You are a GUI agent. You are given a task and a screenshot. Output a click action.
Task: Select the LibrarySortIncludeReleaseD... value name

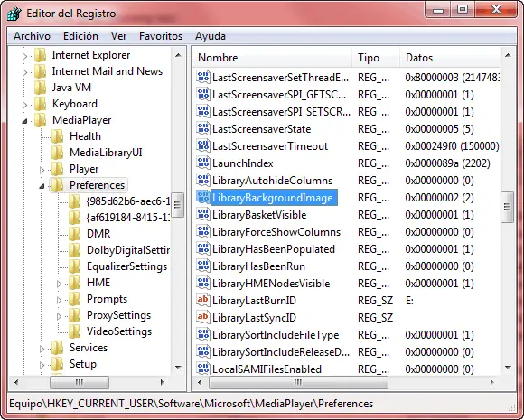coord(281,352)
